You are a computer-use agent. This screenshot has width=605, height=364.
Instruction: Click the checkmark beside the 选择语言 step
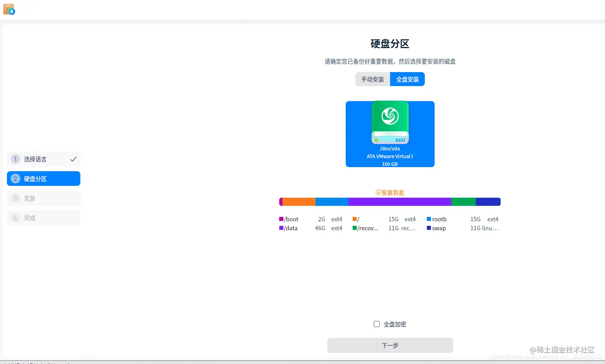73,159
